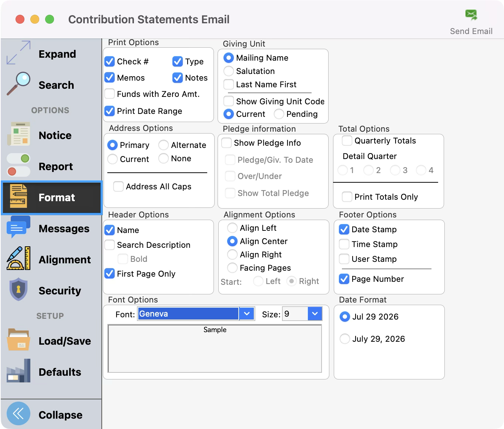Screen dimensions: 504x429
Task: Enable Funds with Zero Amt. checkbox
Action: [x=110, y=94]
